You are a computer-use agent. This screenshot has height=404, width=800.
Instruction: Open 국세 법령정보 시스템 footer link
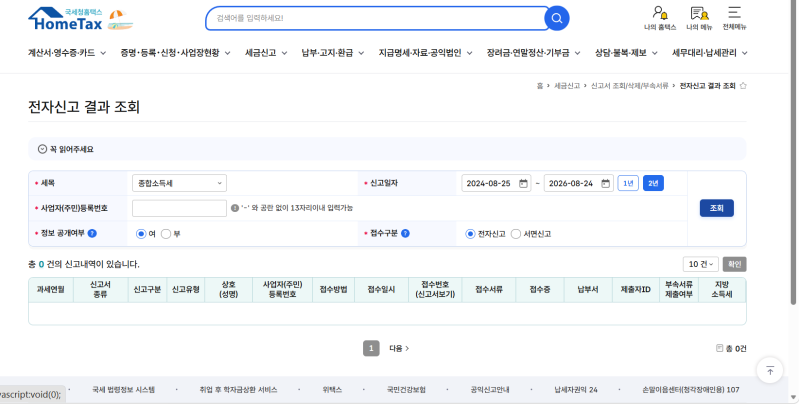[123, 390]
